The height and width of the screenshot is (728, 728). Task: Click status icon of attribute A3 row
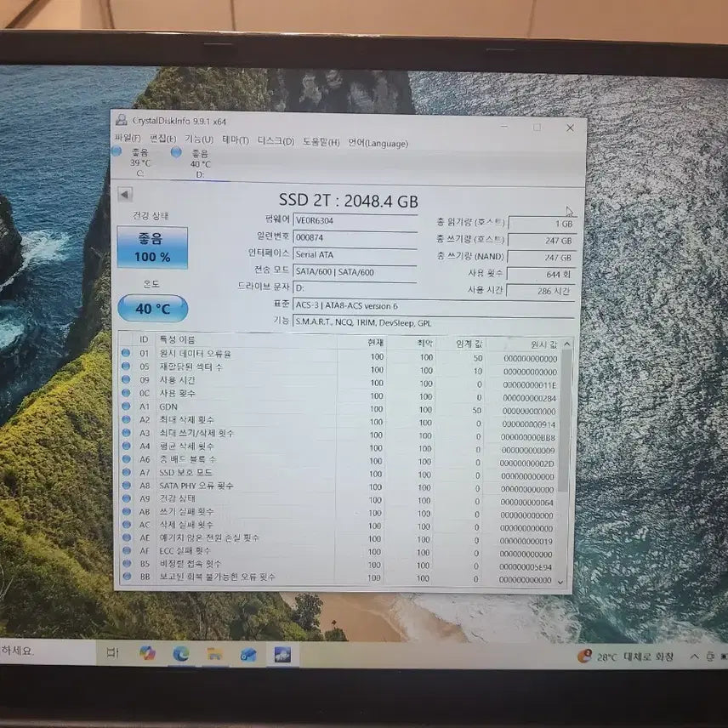click(x=125, y=432)
